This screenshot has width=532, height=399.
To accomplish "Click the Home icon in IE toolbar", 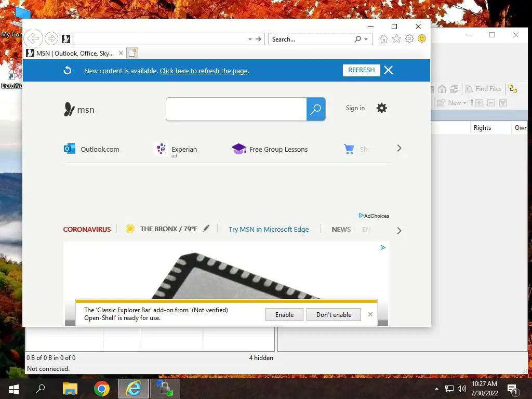I will (x=384, y=38).
